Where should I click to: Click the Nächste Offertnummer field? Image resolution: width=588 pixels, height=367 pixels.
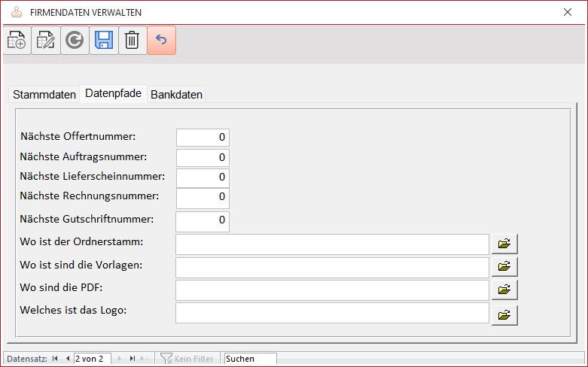click(x=203, y=138)
